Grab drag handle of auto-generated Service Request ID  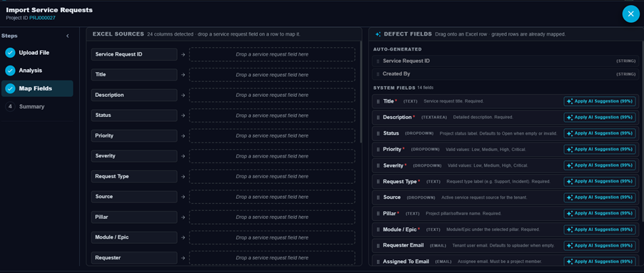378,61
